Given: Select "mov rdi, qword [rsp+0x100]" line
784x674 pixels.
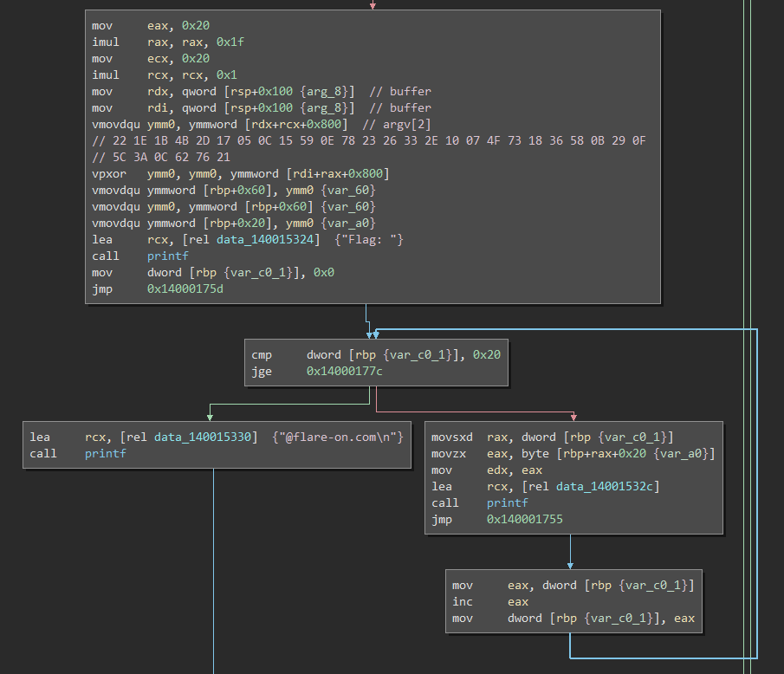Looking at the screenshot, I should coord(262,108).
